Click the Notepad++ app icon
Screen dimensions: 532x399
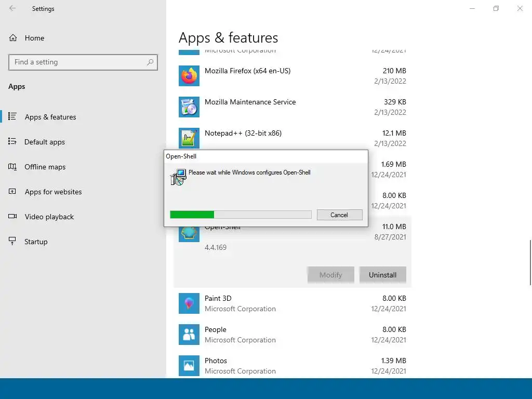click(x=189, y=138)
